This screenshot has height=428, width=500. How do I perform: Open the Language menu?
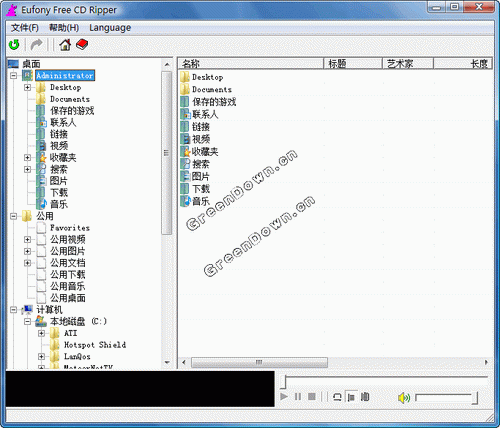[110, 28]
